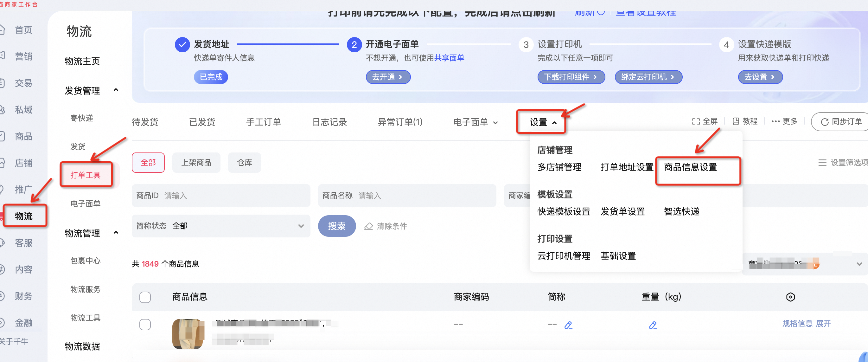Click the 设置筛选项 filter icon
The image size is (868, 362).
(x=822, y=163)
